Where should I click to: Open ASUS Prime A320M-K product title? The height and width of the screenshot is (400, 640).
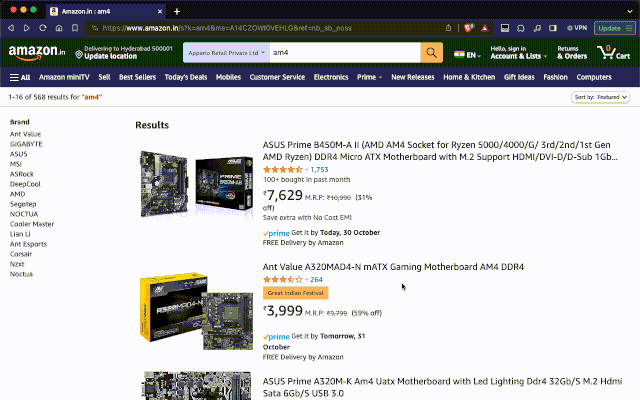pyautogui.click(x=442, y=387)
